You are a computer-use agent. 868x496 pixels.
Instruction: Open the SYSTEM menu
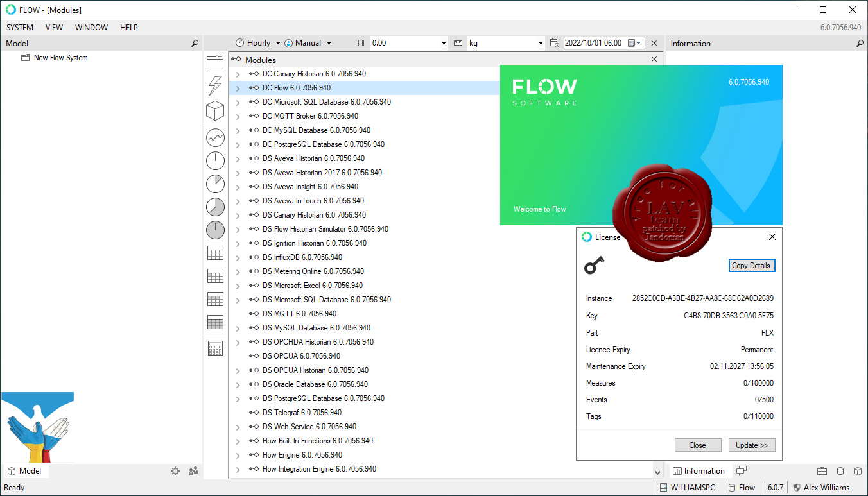click(x=20, y=28)
